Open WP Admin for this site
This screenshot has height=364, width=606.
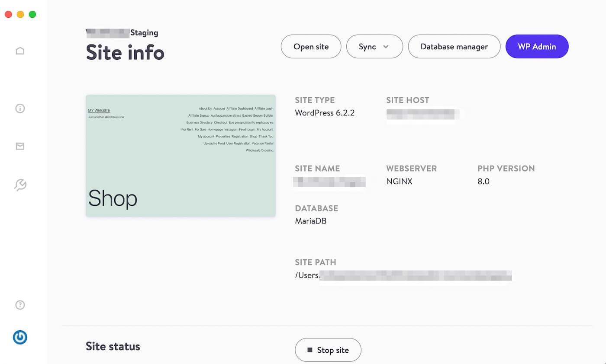[x=537, y=46]
